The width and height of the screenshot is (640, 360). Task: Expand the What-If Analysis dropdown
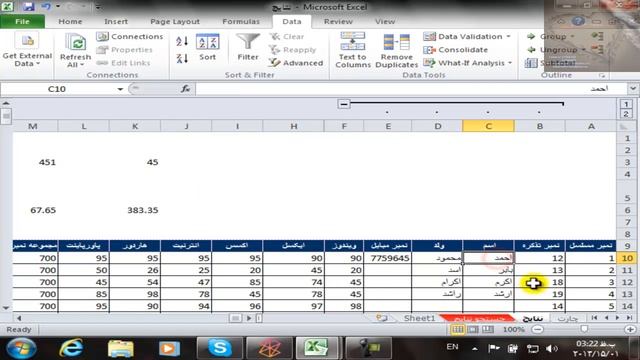pos(510,63)
